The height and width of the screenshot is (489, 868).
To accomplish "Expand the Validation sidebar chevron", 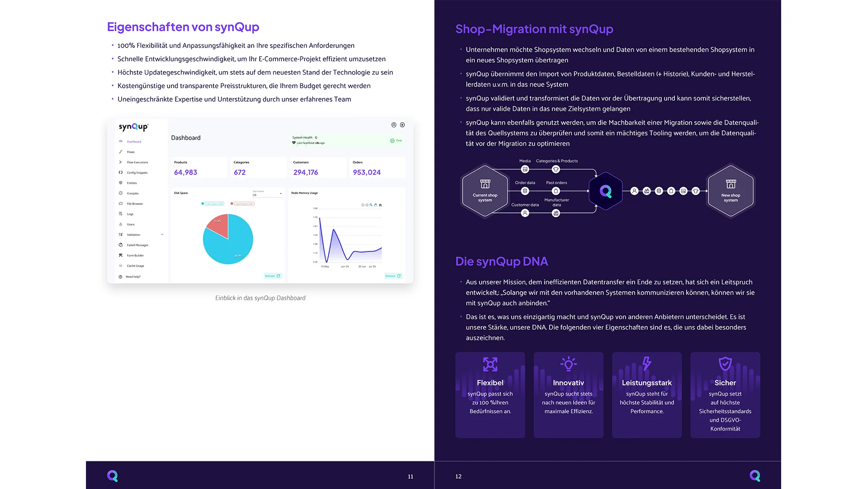I will (162, 235).
